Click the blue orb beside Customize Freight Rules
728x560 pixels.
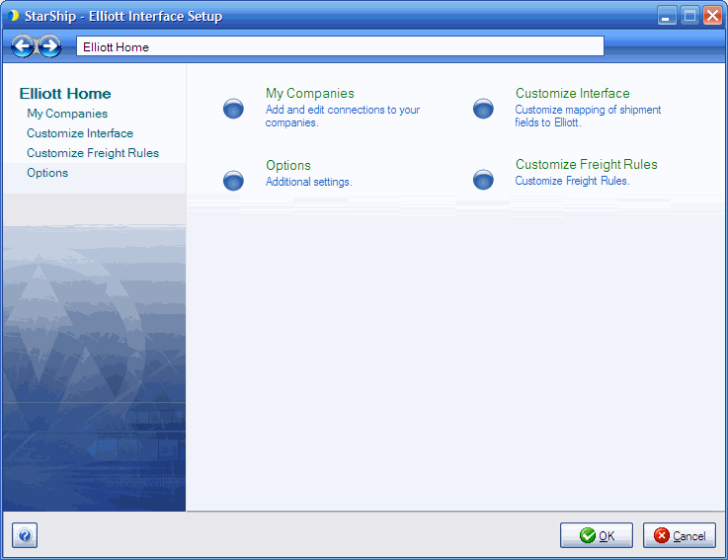pos(483,180)
